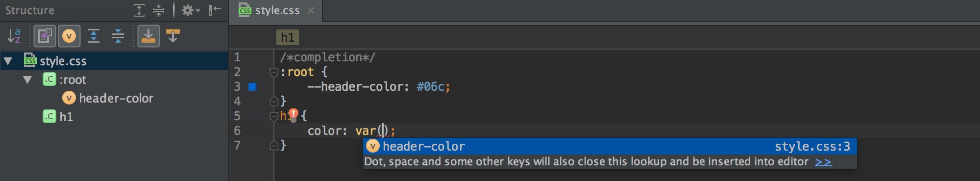Collapse the style.css tree node
This screenshot has width=980, height=181.
click(x=8, y=61)
